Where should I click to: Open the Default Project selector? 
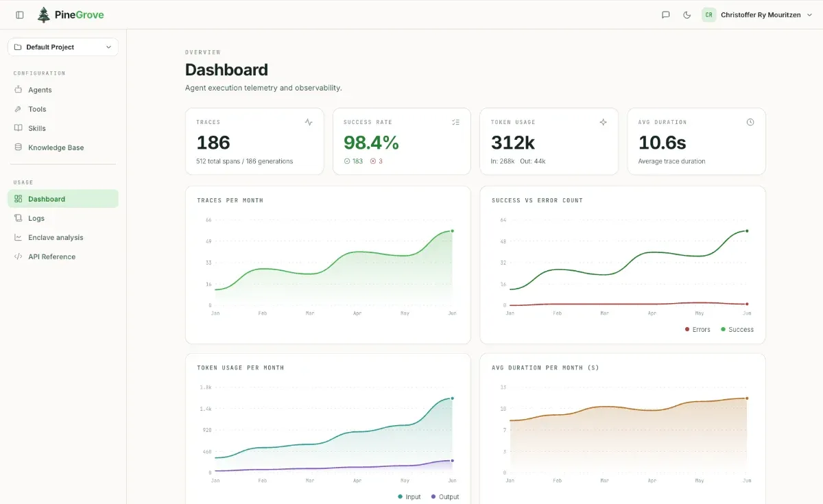[x=63, y=47]
